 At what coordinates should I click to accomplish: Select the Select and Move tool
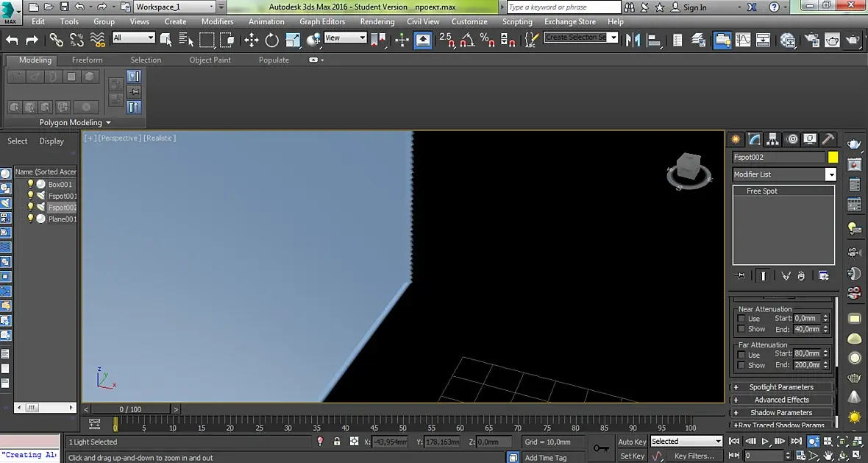tap(252, 40)
